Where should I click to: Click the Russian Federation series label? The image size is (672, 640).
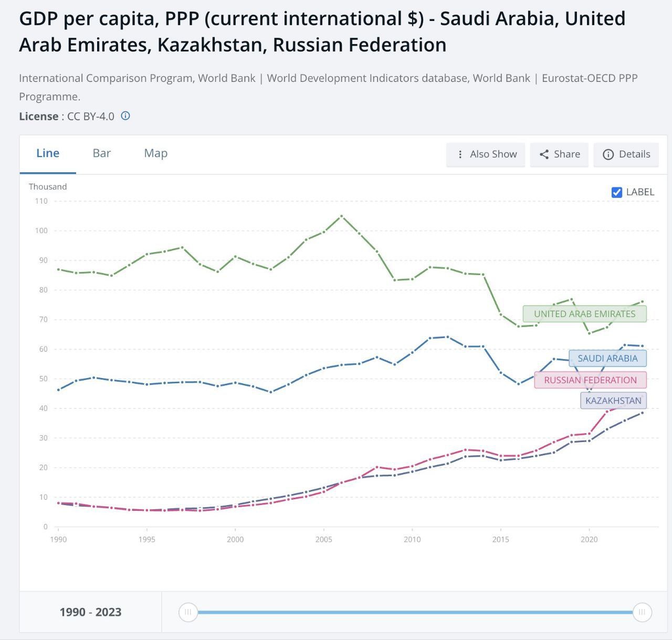point(590,380)
